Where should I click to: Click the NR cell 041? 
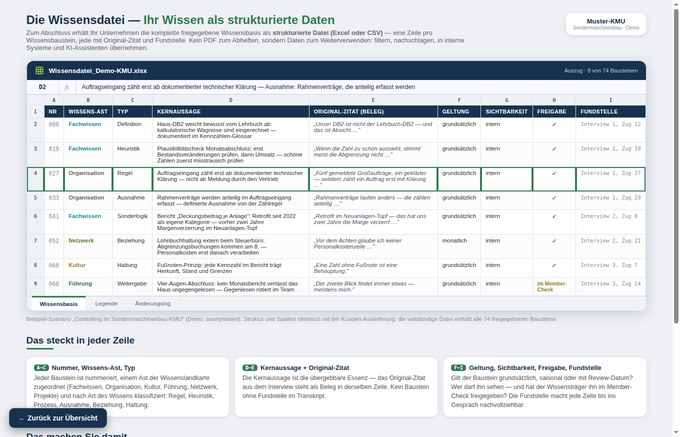click(x=54, y=222)
